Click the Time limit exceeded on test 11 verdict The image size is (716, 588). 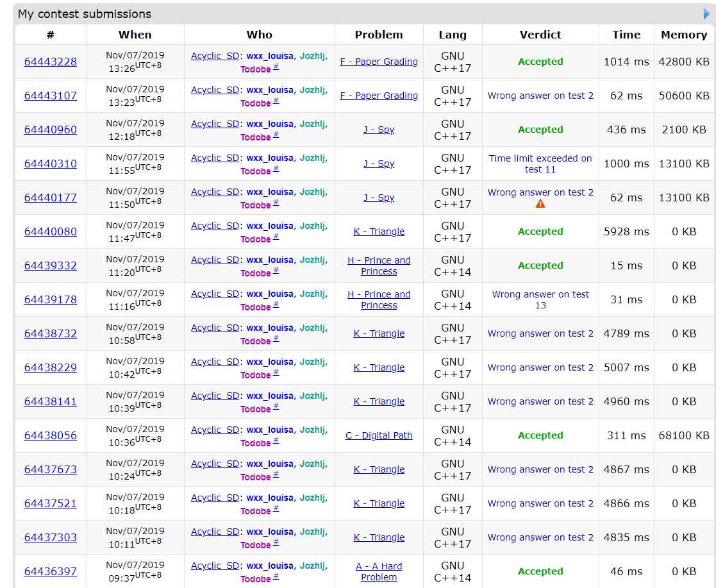point(540,164)
